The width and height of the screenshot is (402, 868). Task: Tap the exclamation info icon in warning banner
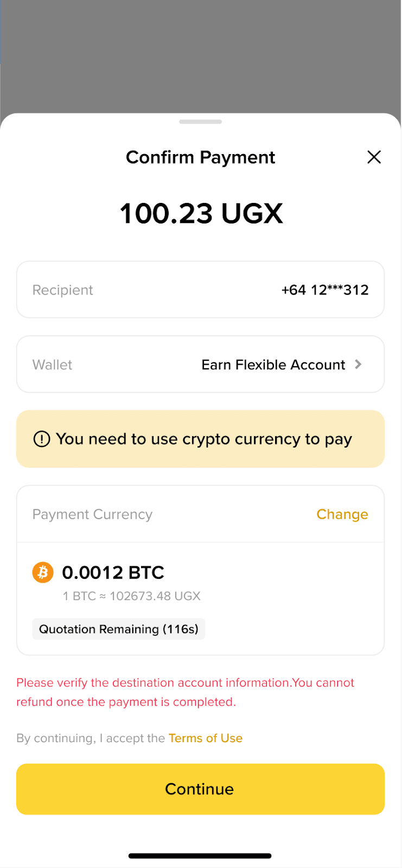[42, 439]
